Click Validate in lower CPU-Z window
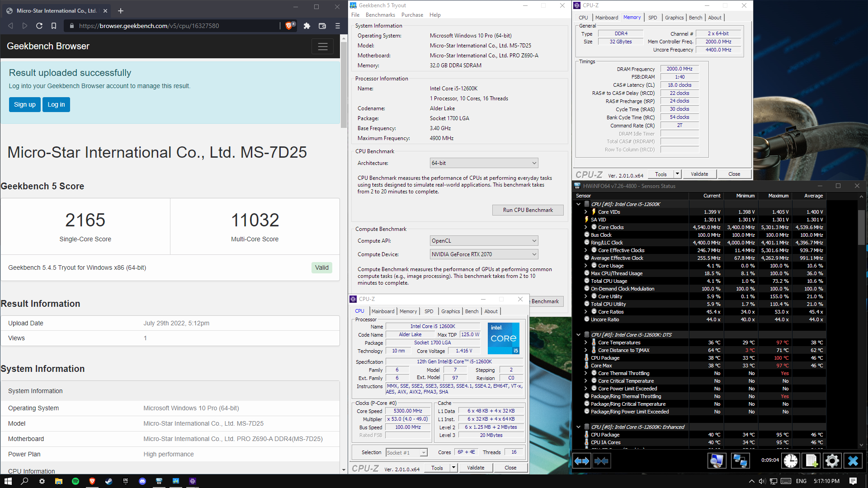The height and width of the screenshot is (488, 868). 476,468
